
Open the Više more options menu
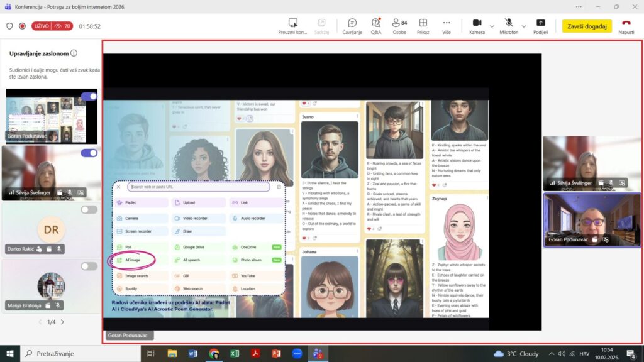click(446, 23)
